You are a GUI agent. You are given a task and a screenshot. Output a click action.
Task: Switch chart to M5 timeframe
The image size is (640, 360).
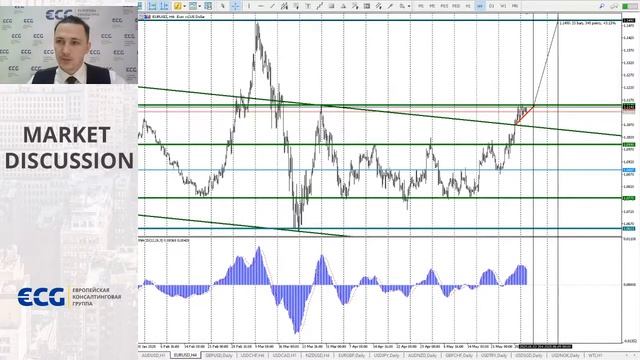432,6
